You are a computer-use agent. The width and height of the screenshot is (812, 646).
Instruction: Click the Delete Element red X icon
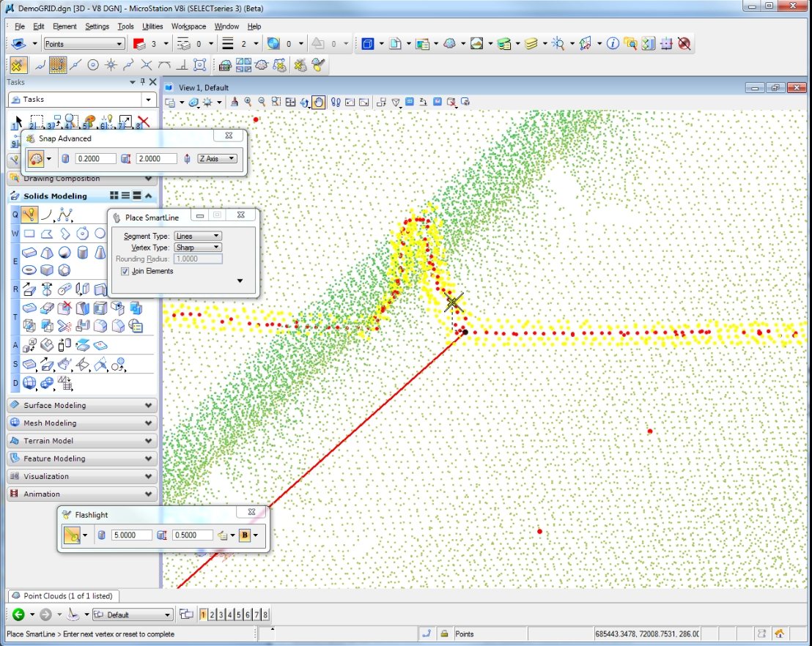click(x=144, y=122)
